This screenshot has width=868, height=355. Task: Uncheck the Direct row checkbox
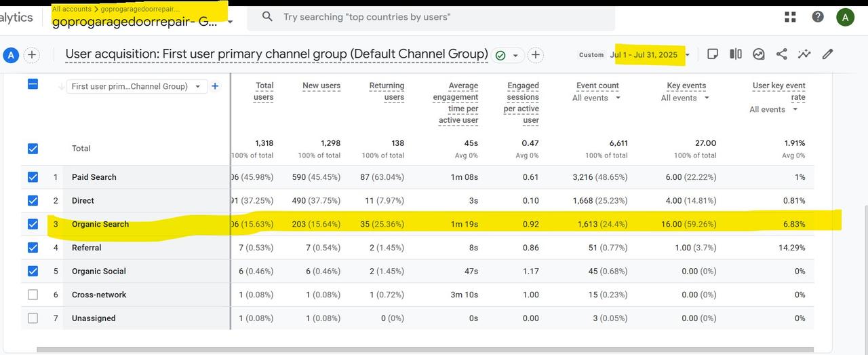(33, 201)
